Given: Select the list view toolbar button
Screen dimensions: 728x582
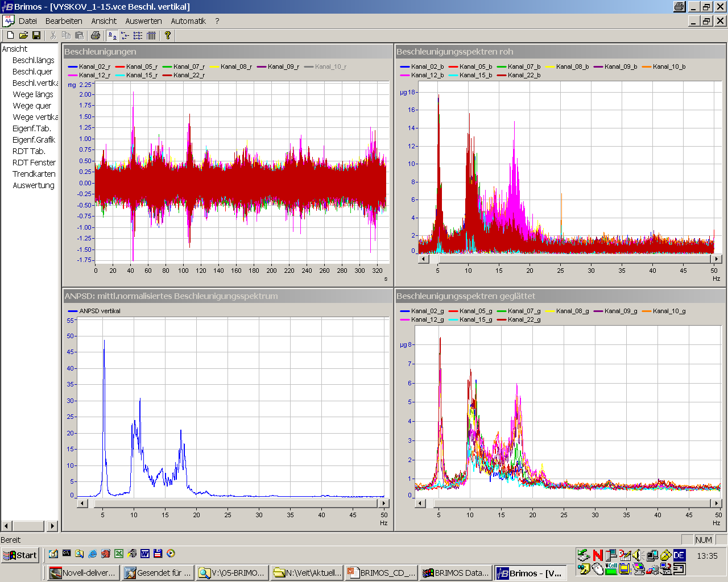Looking at the screenshot, I should pos(138,35).
